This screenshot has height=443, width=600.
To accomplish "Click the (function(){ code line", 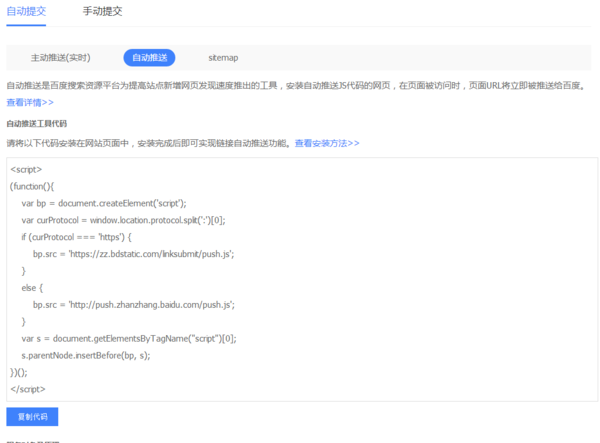I will click(32, 186).
